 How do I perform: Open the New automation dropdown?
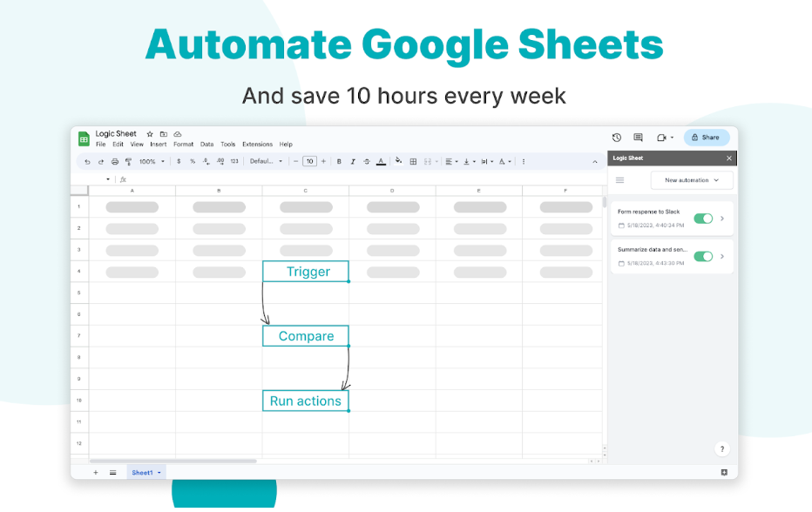692,180
